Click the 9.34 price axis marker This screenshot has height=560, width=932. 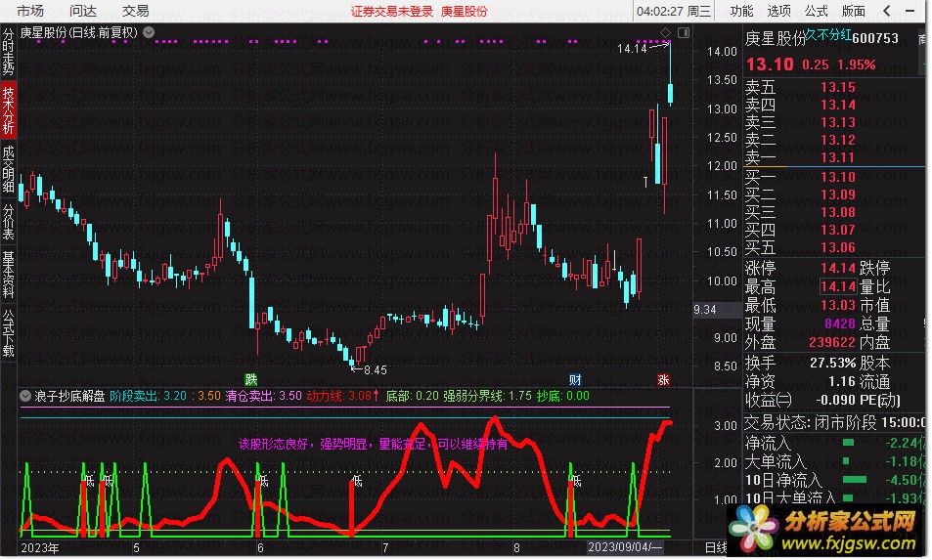(705, 310)
